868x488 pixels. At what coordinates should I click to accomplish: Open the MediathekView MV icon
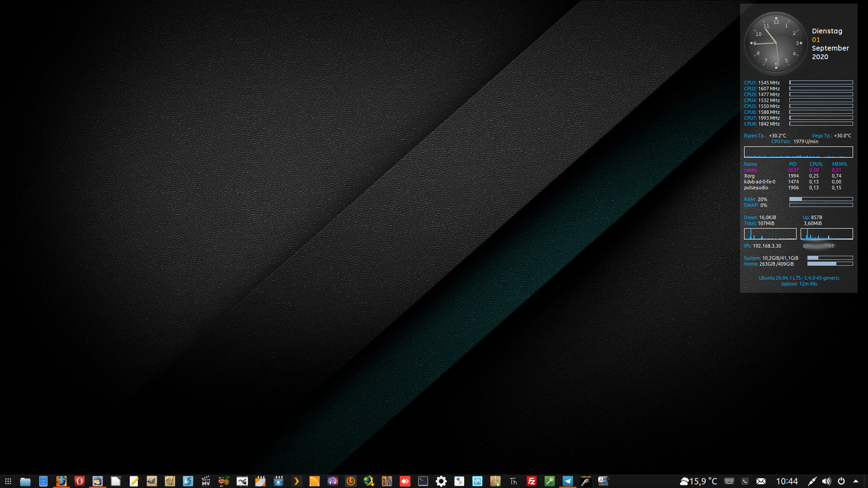pos(206,481)
